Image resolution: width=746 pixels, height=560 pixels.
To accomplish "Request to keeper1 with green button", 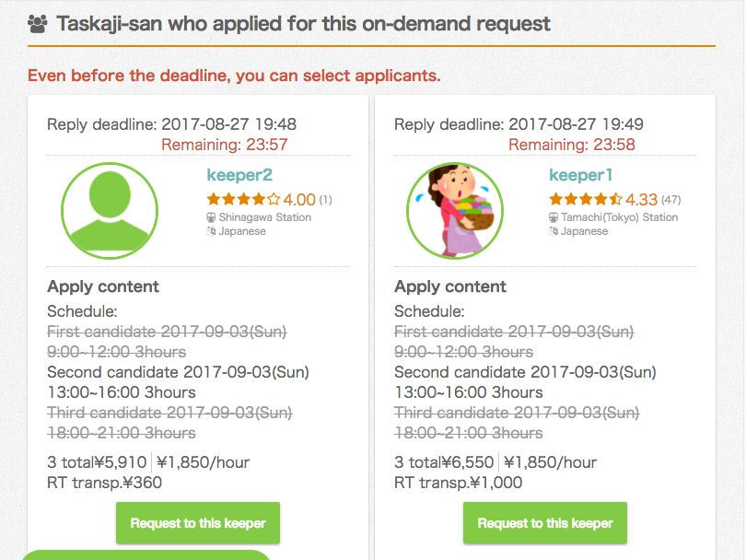I will [x=545, y=523].
